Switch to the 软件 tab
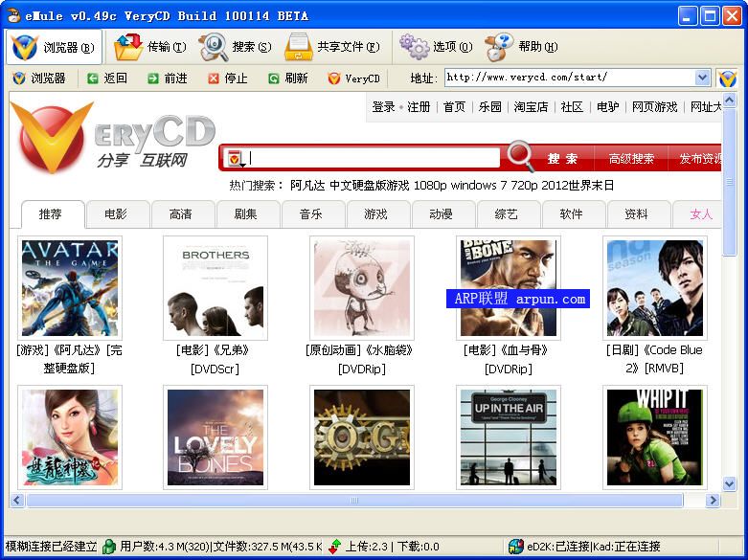The width and height of the screenshot is (748, 560). click(x=572, y=214)
